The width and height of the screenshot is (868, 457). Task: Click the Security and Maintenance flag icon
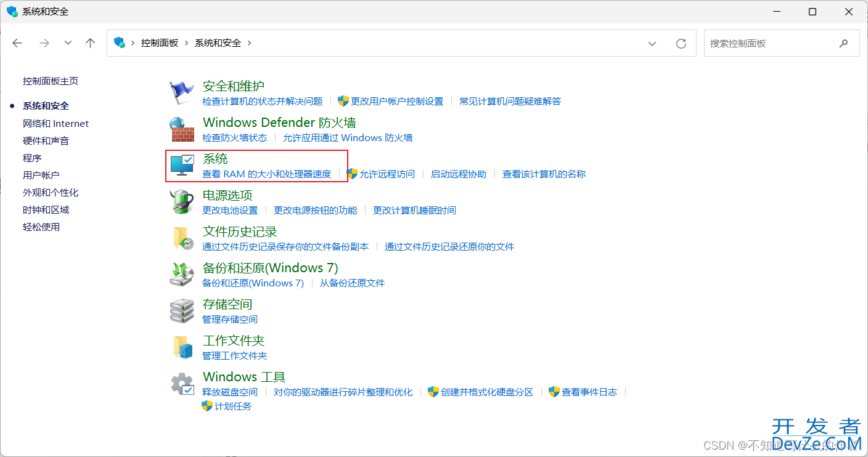pos(182,93)
